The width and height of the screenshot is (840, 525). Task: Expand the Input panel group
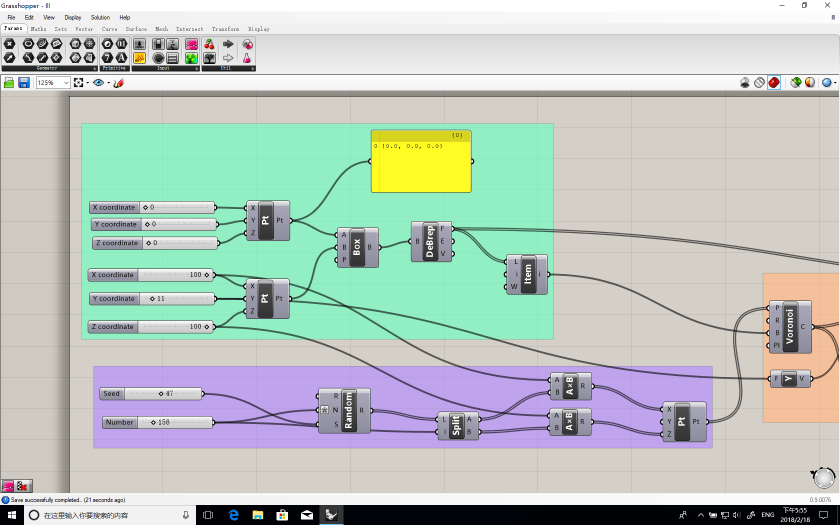coord(197,68)
